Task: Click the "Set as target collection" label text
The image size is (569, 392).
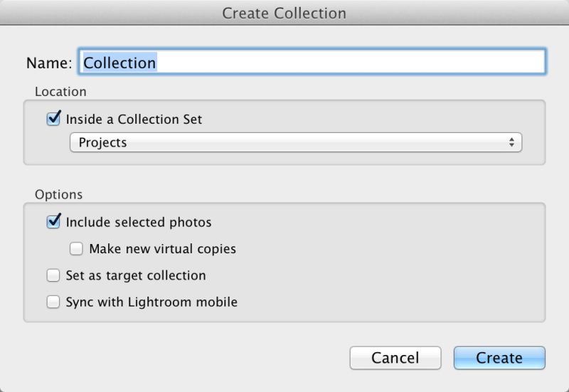Action: tap(136, 275)
